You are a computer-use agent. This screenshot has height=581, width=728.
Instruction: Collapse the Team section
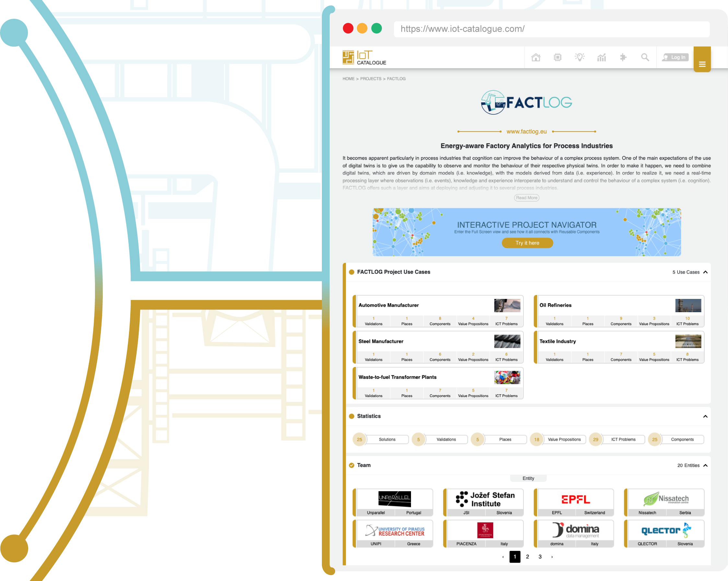pyautogui.click(x=705, y=465)
